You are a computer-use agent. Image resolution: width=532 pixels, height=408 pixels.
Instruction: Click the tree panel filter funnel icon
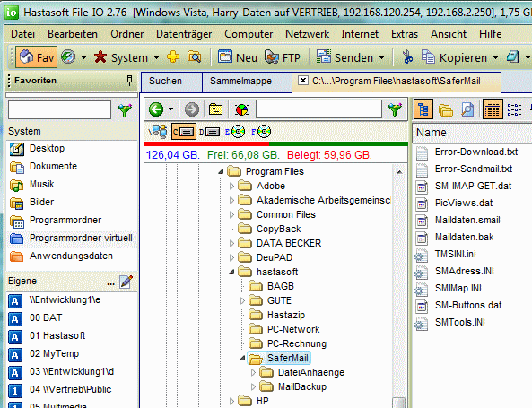coord(395,109)
